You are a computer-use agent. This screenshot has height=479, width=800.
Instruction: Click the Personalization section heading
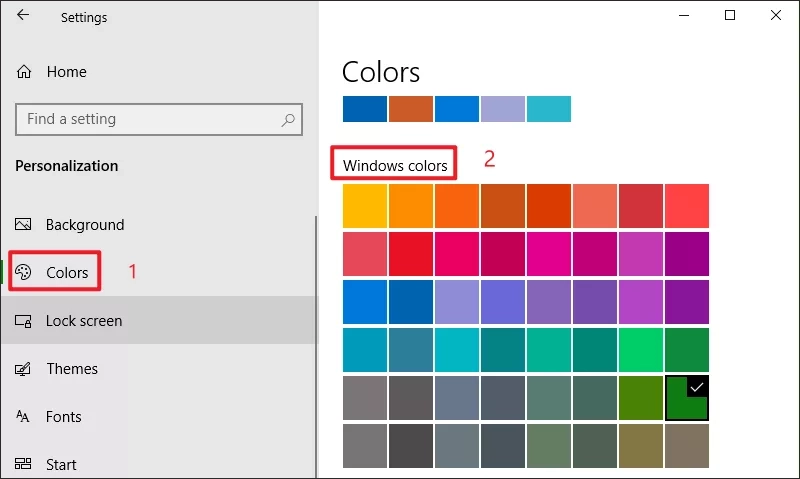[x=66, y=166]
